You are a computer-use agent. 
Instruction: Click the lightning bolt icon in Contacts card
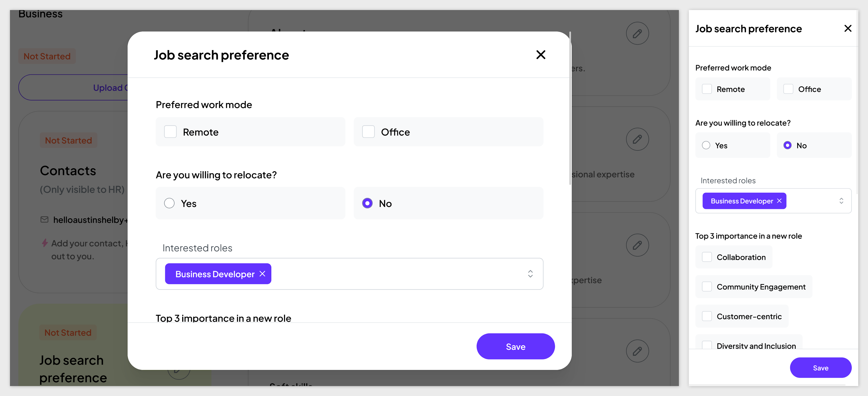(45, 243)
